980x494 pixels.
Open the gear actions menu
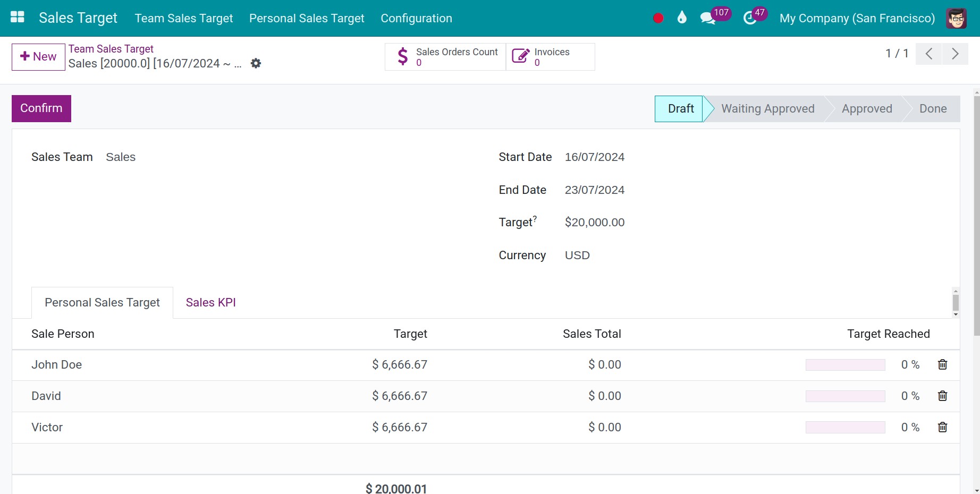256,63
